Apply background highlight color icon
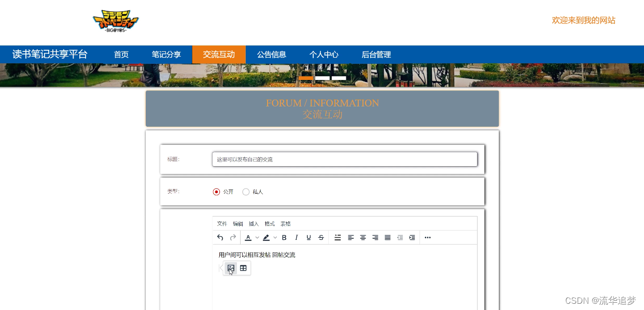Image resolution: width=644 pixels, height=310 pixels. [x=266, y=238]
